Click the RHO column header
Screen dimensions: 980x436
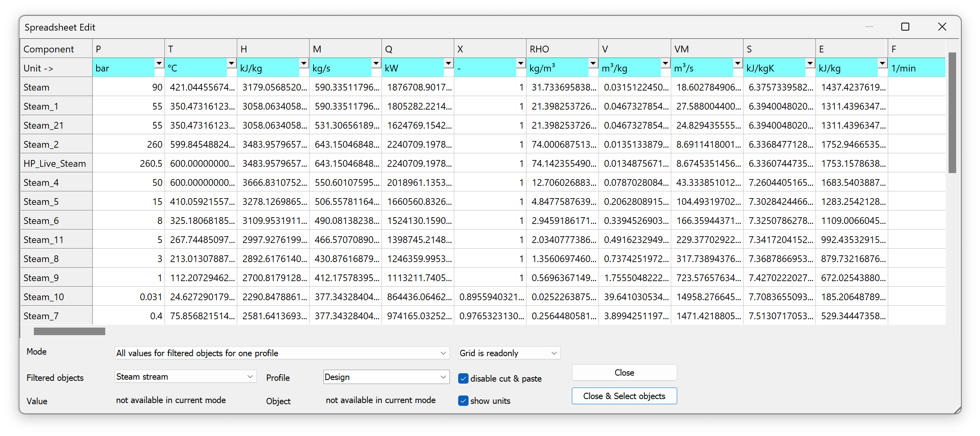point(562,49)
